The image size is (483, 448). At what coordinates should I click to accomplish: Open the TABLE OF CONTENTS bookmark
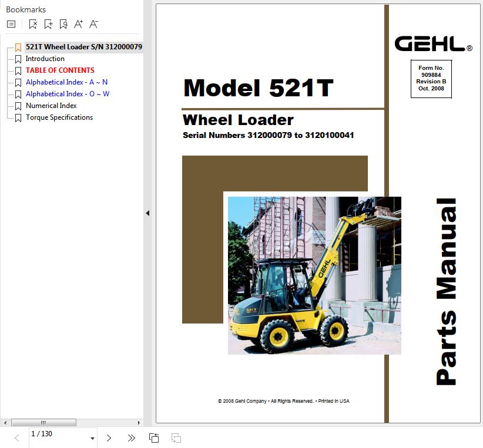point(60,70)
